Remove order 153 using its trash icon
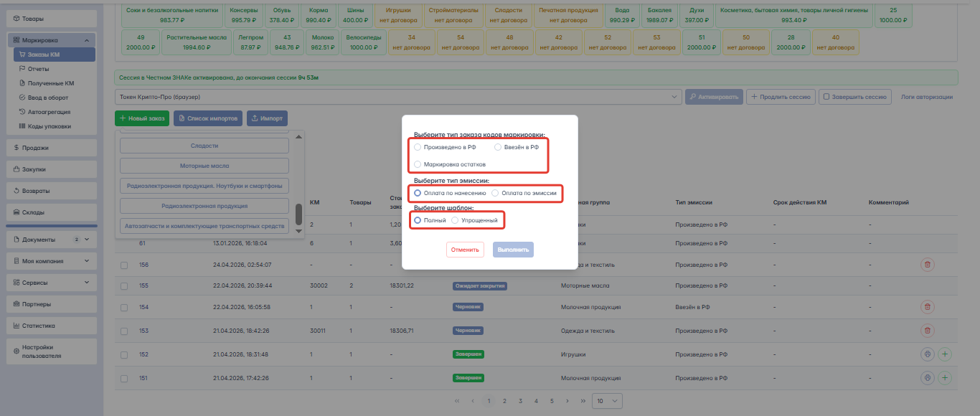 point(928,331)
